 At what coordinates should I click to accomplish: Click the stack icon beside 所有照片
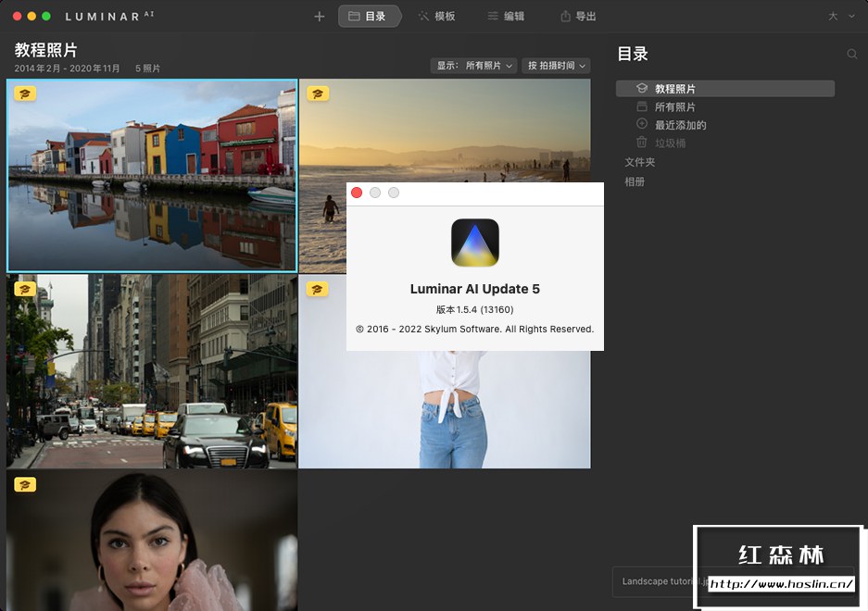tap(642, 106)
